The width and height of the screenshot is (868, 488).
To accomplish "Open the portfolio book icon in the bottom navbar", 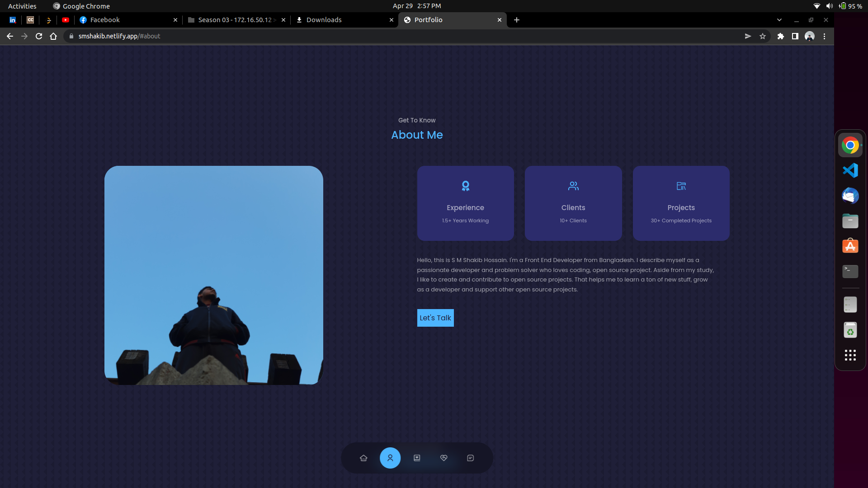I will point(417,458).
